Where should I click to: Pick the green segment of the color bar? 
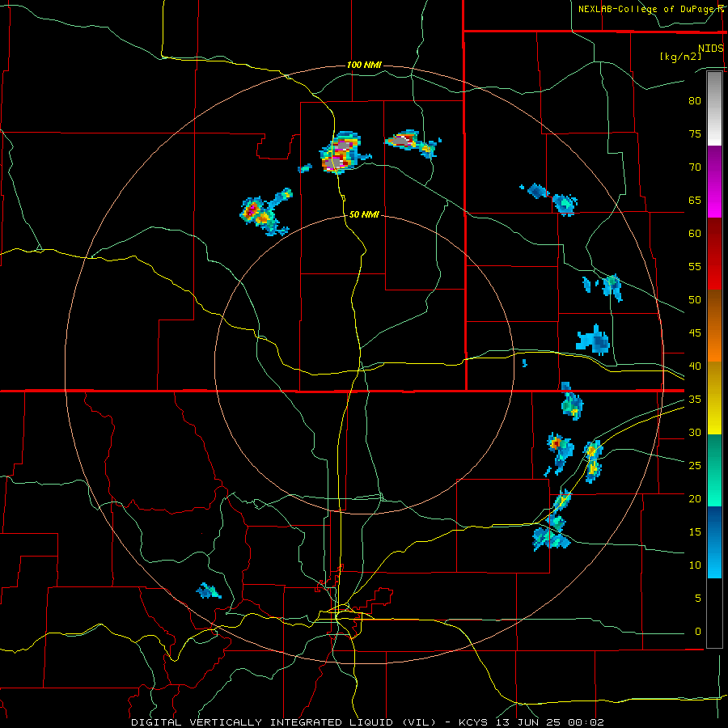point(714,470)
